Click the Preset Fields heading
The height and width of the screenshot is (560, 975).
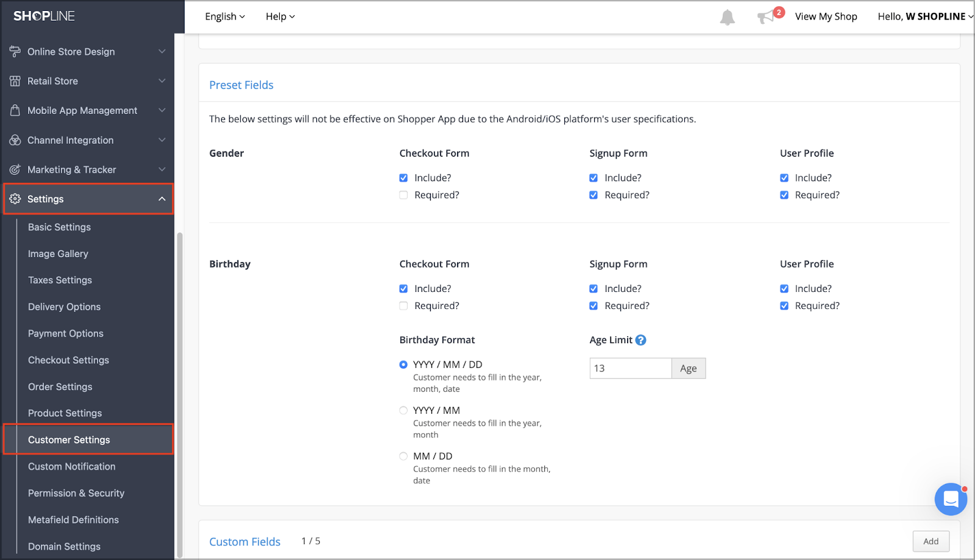click(241, 85)
